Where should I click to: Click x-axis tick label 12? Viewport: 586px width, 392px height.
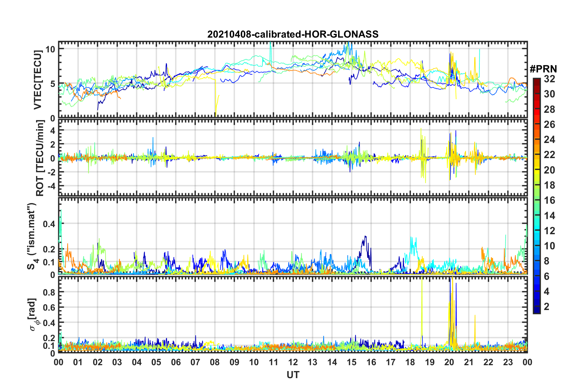pos(293,362)
